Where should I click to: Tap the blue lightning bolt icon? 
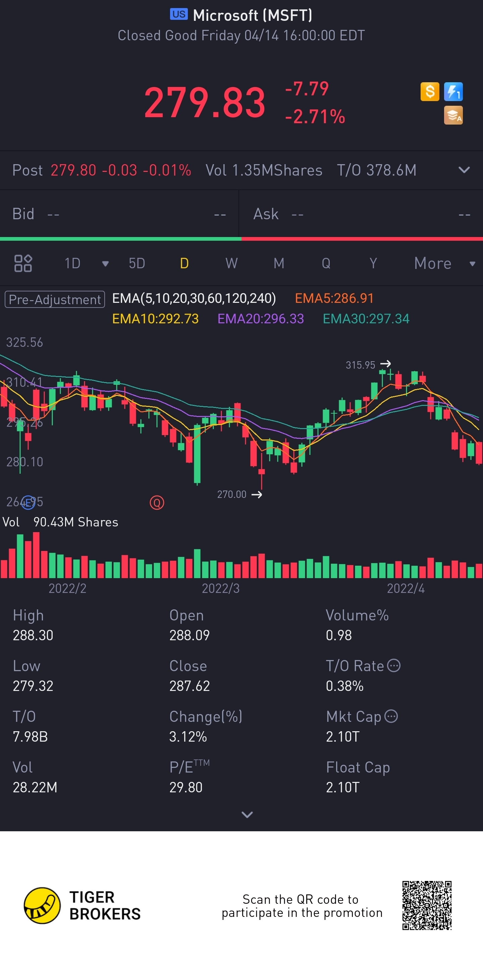coord(453,92)
